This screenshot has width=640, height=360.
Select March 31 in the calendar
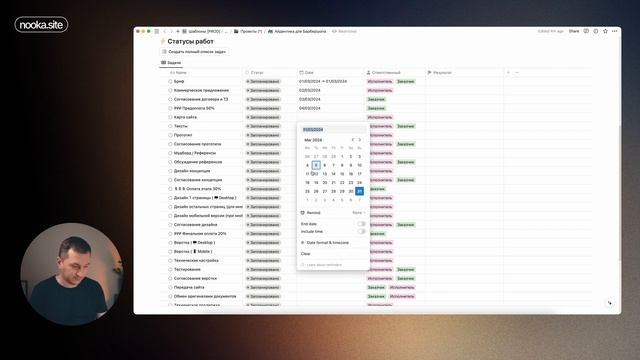(x=360, y=191)
